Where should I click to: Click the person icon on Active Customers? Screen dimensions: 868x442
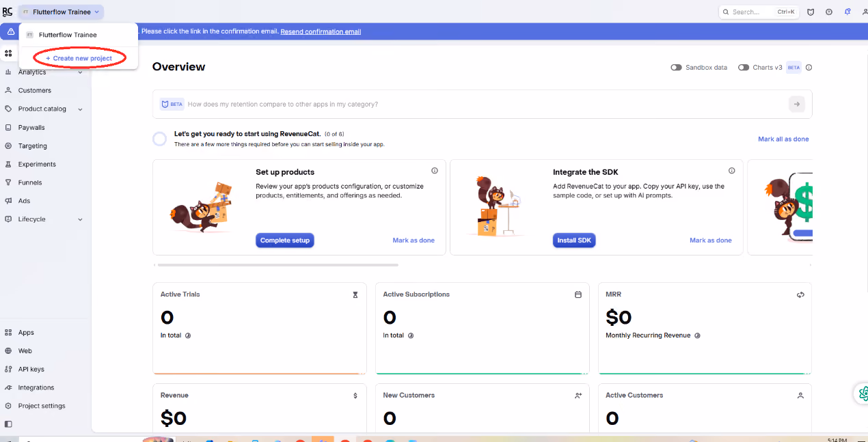click(800, 396)
